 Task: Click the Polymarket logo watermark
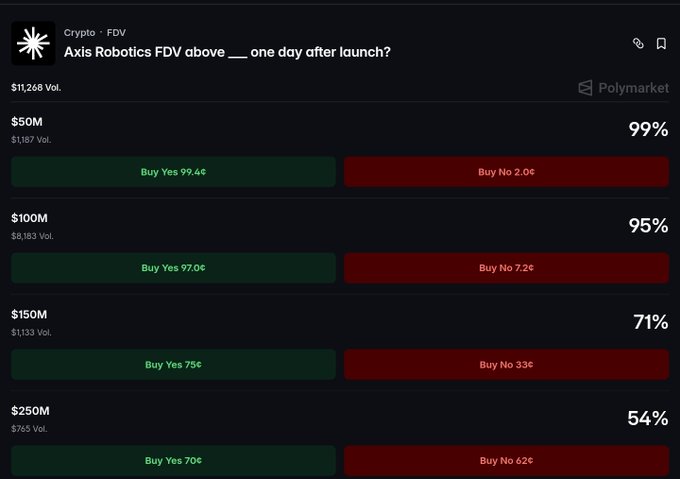pos(623,88)
